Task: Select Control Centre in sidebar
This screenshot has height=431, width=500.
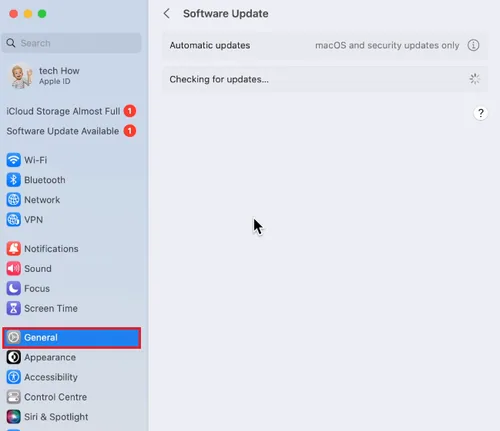Action: (71, 397)
